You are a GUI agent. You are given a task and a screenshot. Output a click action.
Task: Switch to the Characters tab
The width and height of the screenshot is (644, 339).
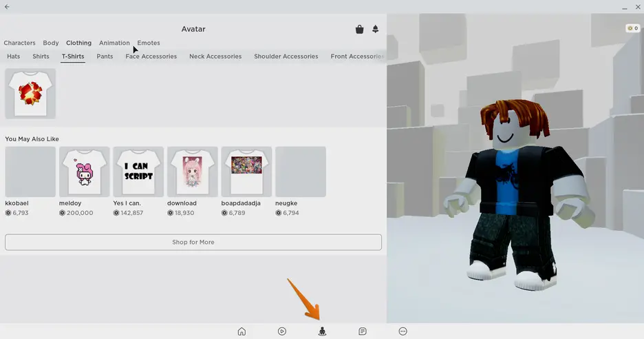click(19, 43)
